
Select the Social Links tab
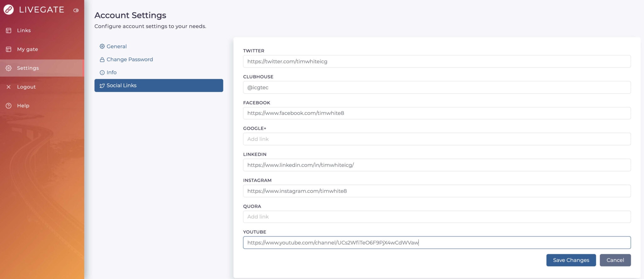[x=159, y=85]
